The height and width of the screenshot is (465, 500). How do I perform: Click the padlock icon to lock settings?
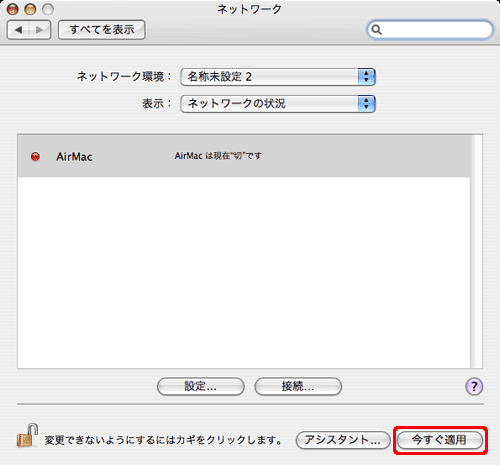(x=27, y=435)
